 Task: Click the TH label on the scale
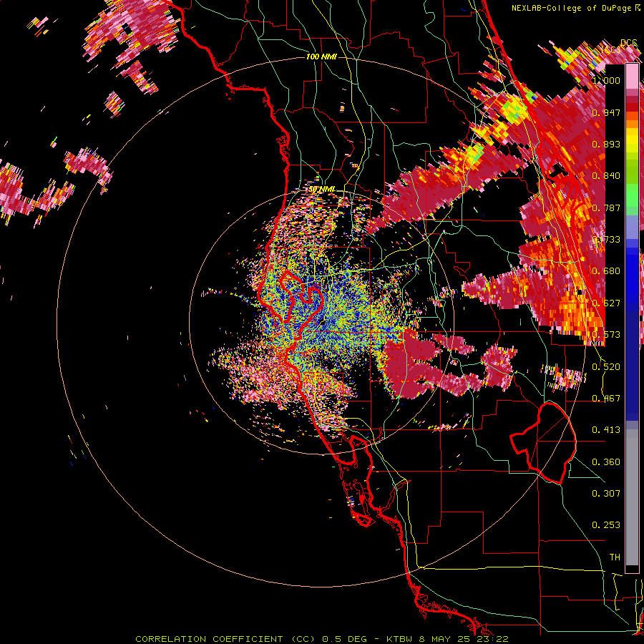tap(615, 557)
